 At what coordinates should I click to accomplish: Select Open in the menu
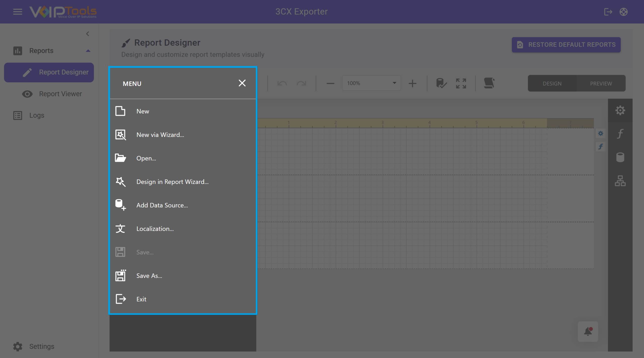click(183, 158)
